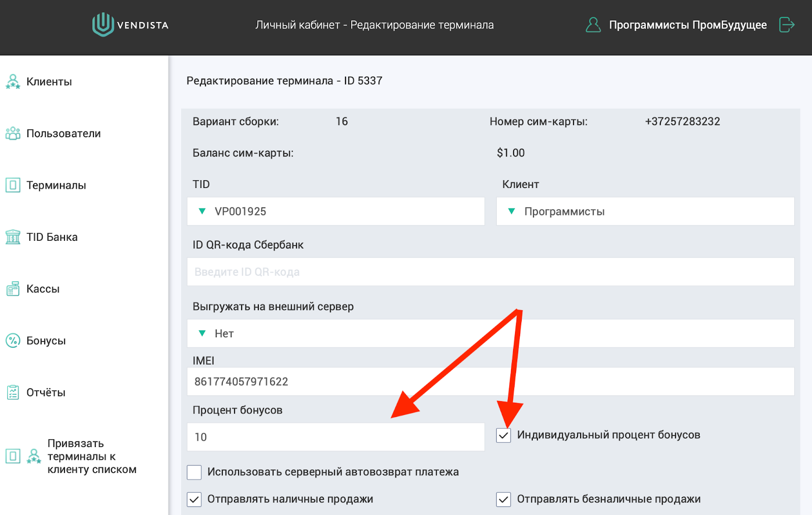The image size is (812, 515).
Task: Uncheck Отправлять наличные продажи checkbox
Action: [x=194, y=499]
